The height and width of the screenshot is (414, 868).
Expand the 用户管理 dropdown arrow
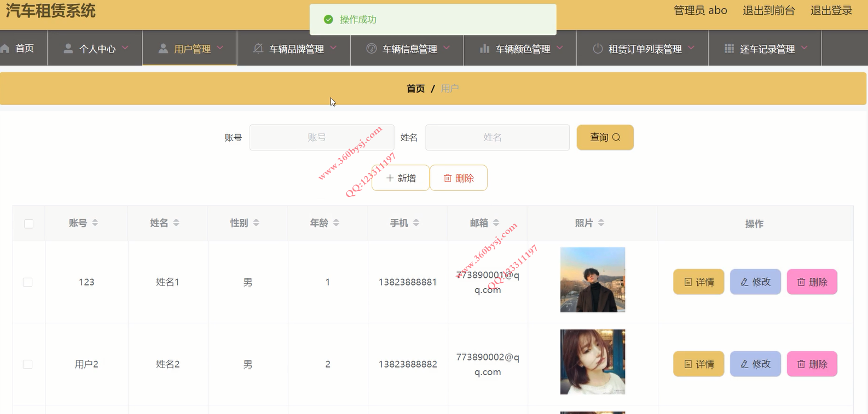pos(220,48)
